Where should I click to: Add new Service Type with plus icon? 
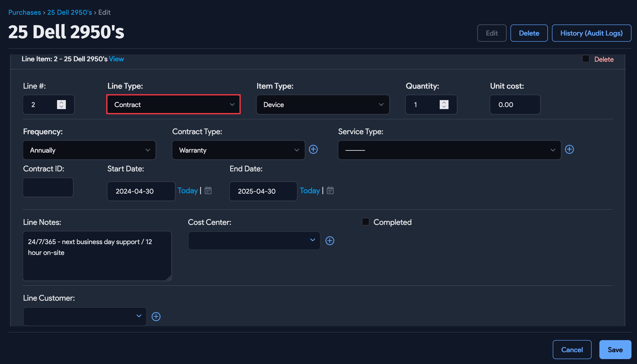pyautogui.click(x=569, y=150)
